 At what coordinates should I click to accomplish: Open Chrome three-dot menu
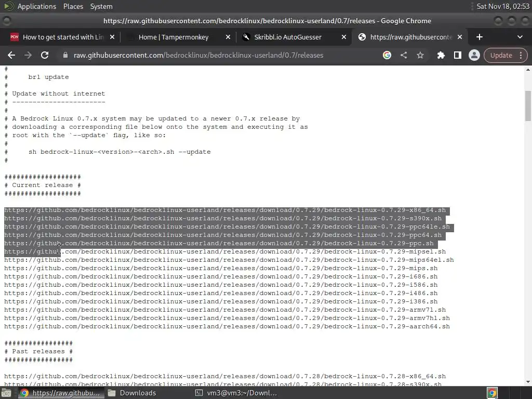pyautogui.click(x=521, y=55)
